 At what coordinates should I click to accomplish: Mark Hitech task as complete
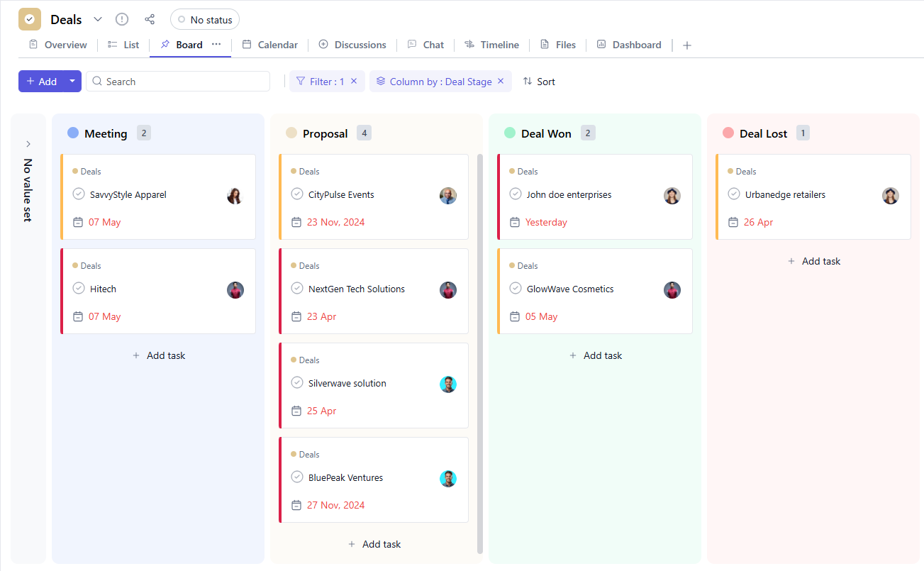79,289
